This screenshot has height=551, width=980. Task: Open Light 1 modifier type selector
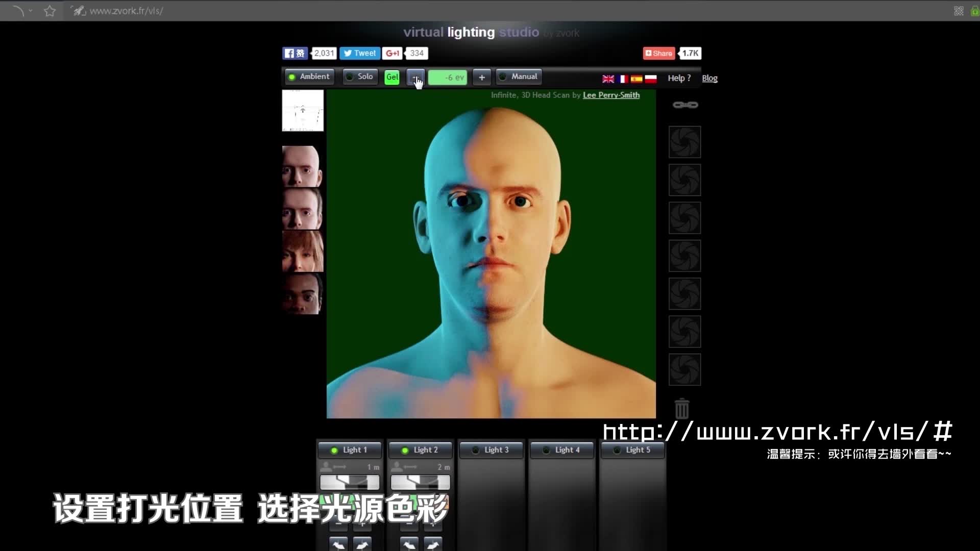click(x=350, y=482)
